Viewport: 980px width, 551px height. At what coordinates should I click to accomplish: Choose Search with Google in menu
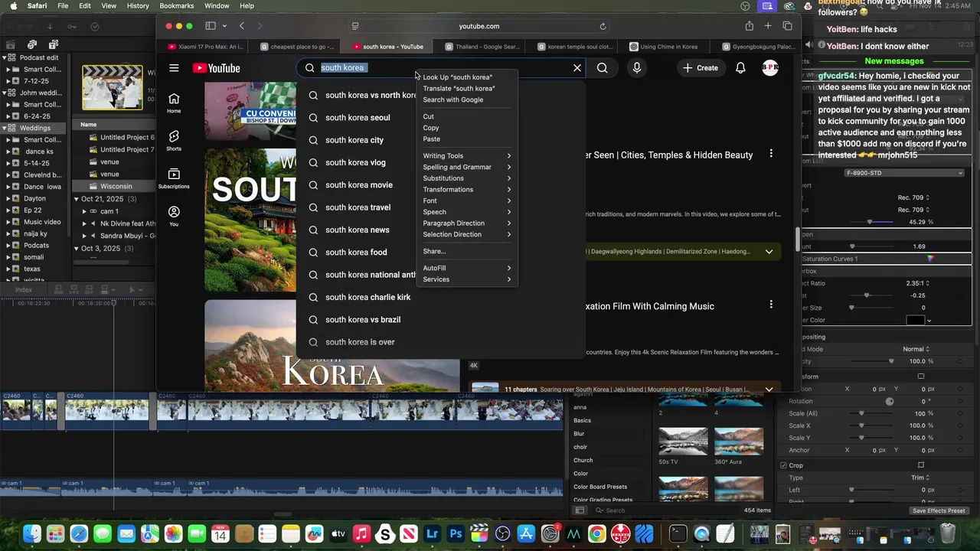467,99
